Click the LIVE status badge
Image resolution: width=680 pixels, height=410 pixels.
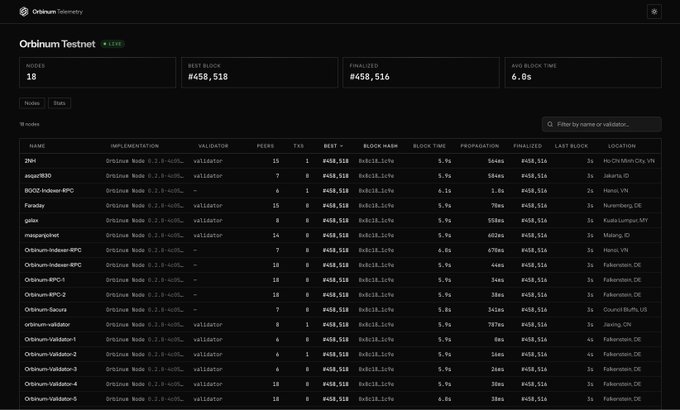point(113,44)
